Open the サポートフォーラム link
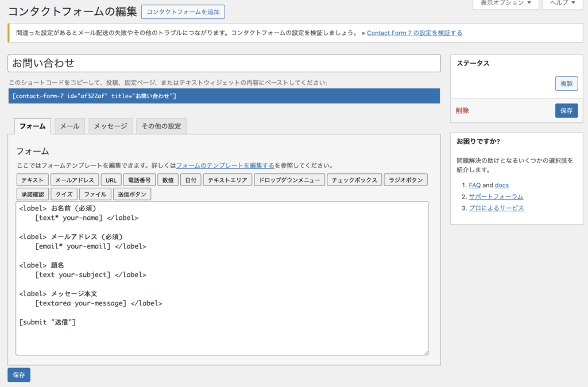588x387 pixels. (496, 196)
